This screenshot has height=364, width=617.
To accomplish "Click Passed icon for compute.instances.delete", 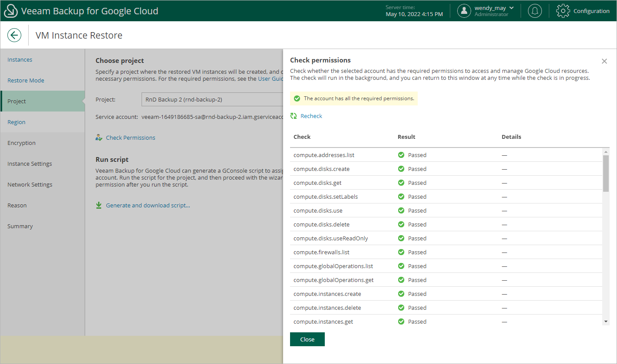I will coord(401,308).
